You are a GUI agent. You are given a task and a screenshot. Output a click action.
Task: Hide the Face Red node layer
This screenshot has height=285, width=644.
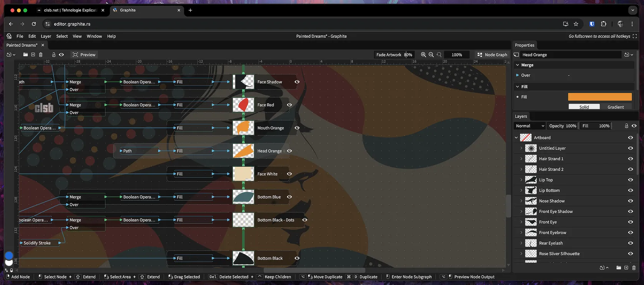pyautogui.click(x=289, y=105)
